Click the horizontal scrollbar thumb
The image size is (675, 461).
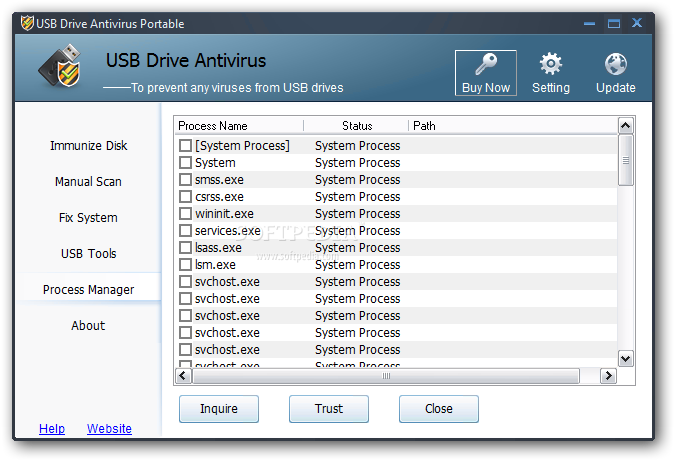pos(386,376)
